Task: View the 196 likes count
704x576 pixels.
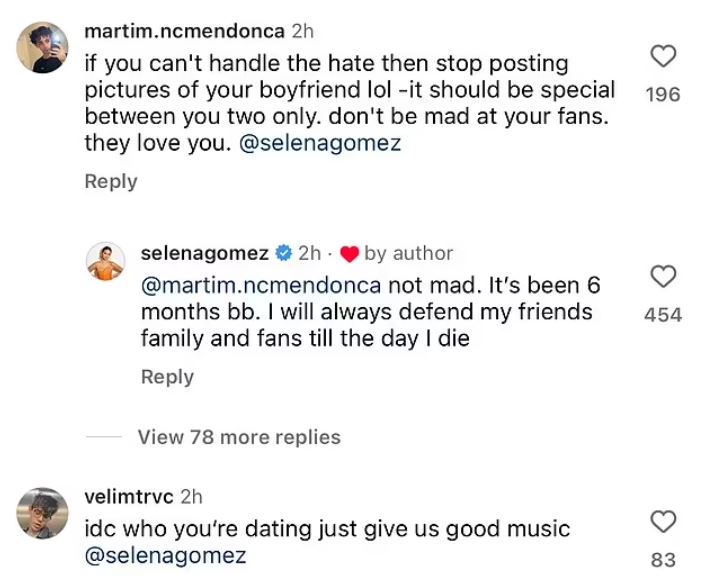Action: pos(663,94)
